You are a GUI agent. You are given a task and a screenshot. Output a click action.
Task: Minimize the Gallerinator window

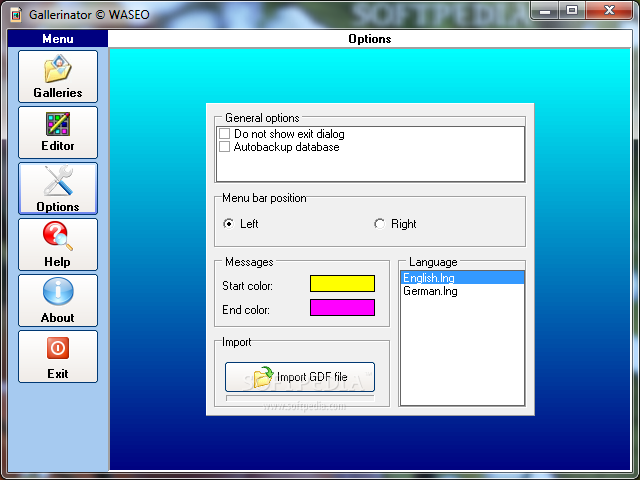click(544, 11)
